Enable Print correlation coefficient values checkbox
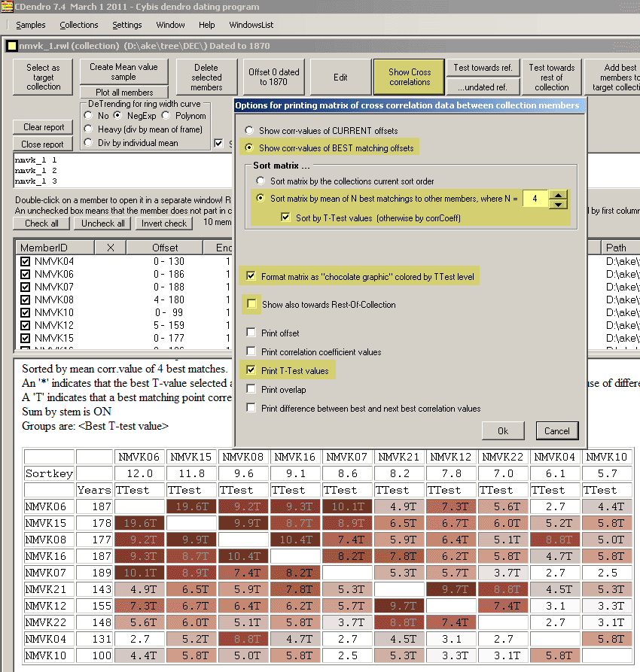640x672 pixels. [x=251, y=351]
